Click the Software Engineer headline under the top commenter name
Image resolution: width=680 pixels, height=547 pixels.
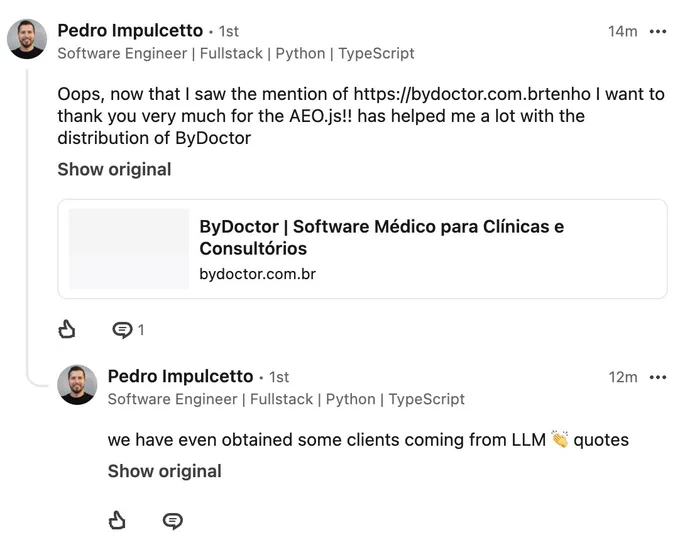pyautogui.click(x=236, y=53)
